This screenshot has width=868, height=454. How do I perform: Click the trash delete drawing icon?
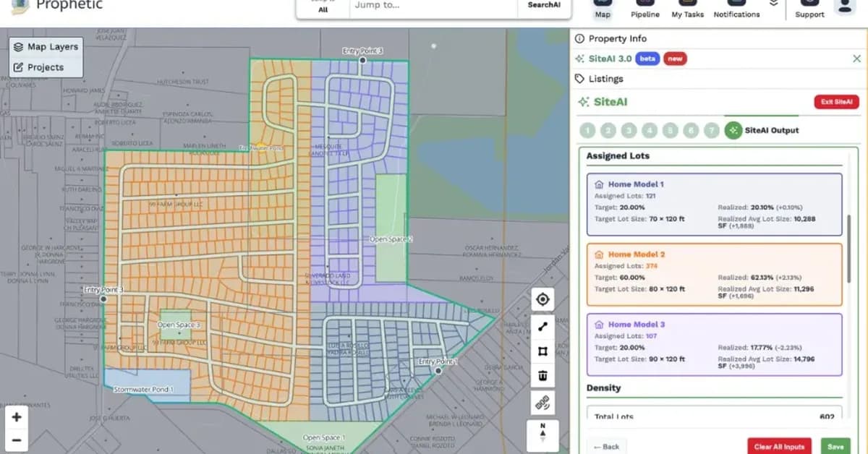tap(542, 377)
